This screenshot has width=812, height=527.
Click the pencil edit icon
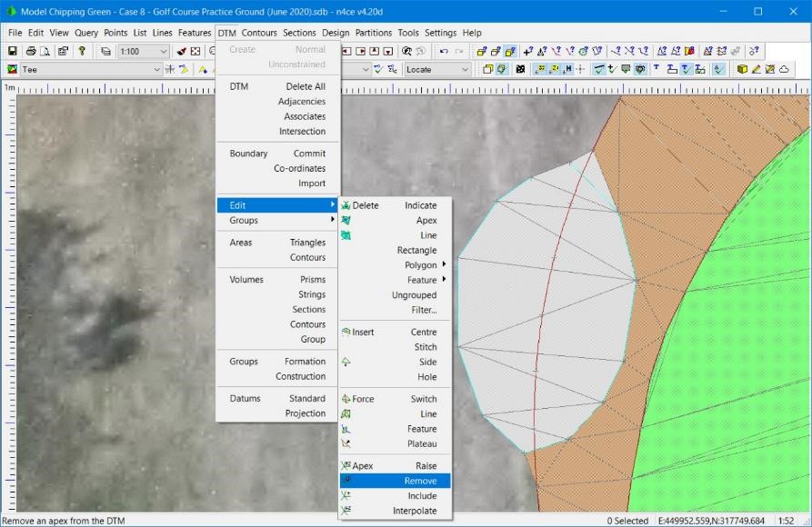point(756,69)
